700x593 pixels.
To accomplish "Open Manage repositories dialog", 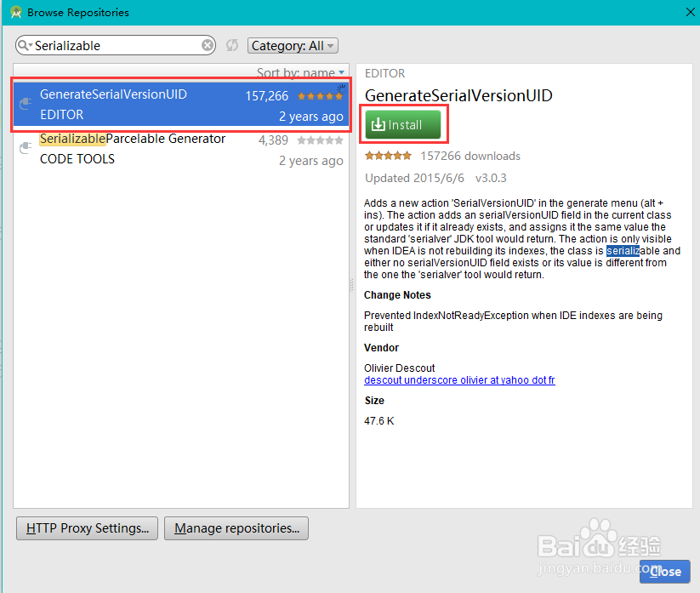I will tap(236, 528).
